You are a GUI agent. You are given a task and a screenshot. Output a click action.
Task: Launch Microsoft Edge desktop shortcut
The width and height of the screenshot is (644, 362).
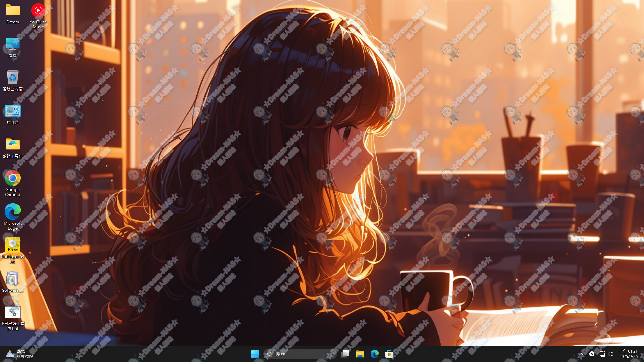12,212
